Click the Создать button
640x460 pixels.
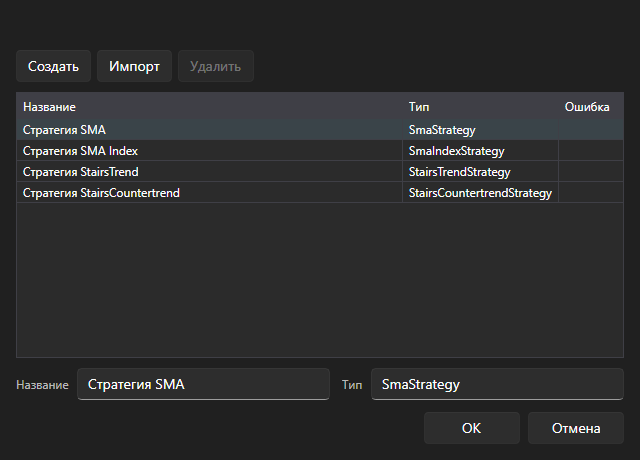(53, 66)
